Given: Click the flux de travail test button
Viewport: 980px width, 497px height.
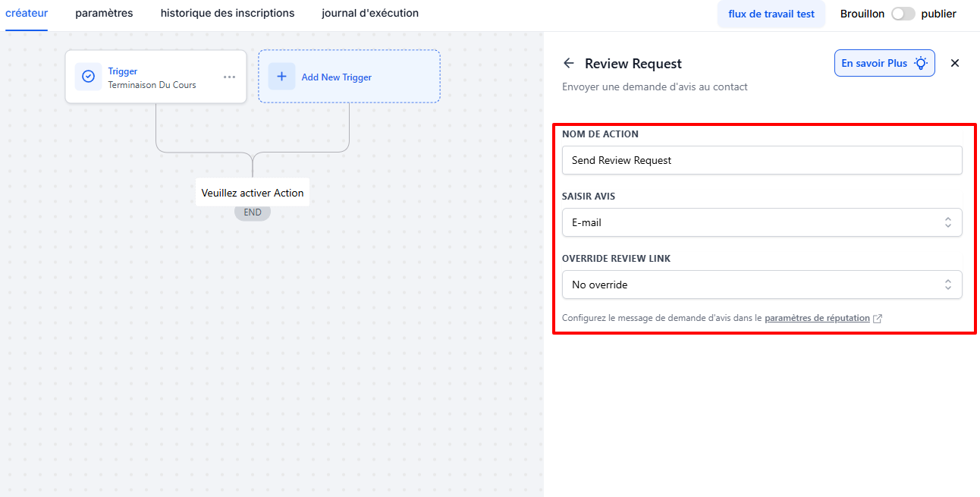Looking at the screenshot, I should (771, 14).
